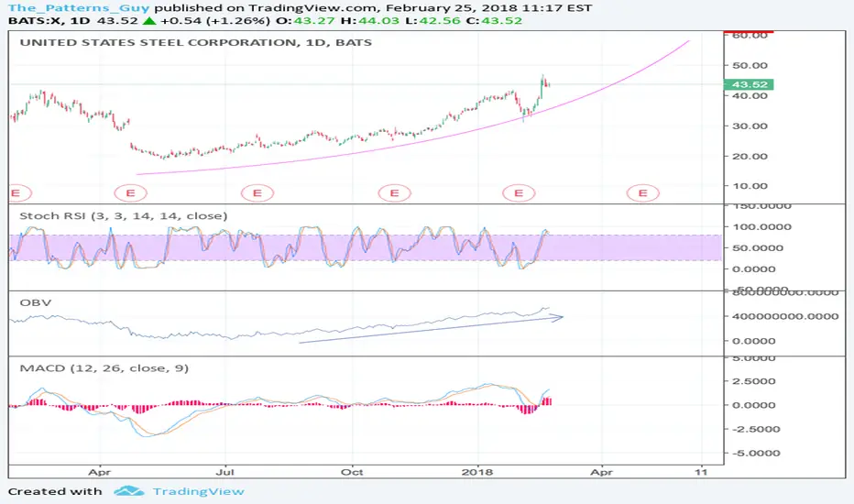Click the 50.0000 Stoch RSI axis label

(x=758, y=248)
